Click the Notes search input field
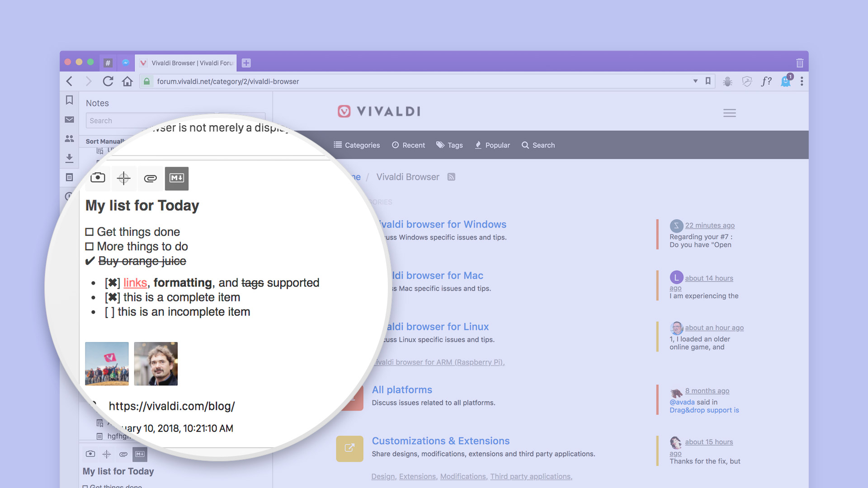Viewport: 868px width, 488px height. [x=175, y=120]
